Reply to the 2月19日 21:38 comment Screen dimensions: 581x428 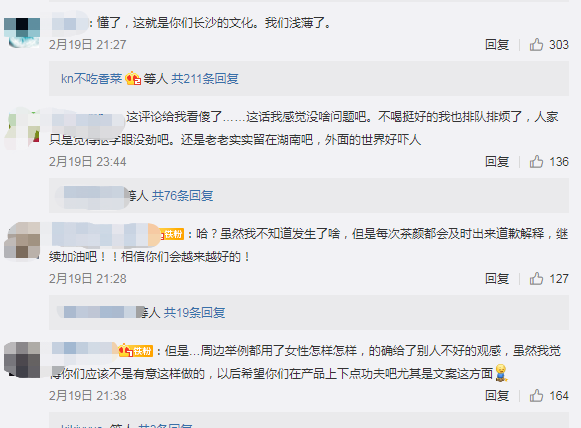pyautogui.click(x=497, y=396)
